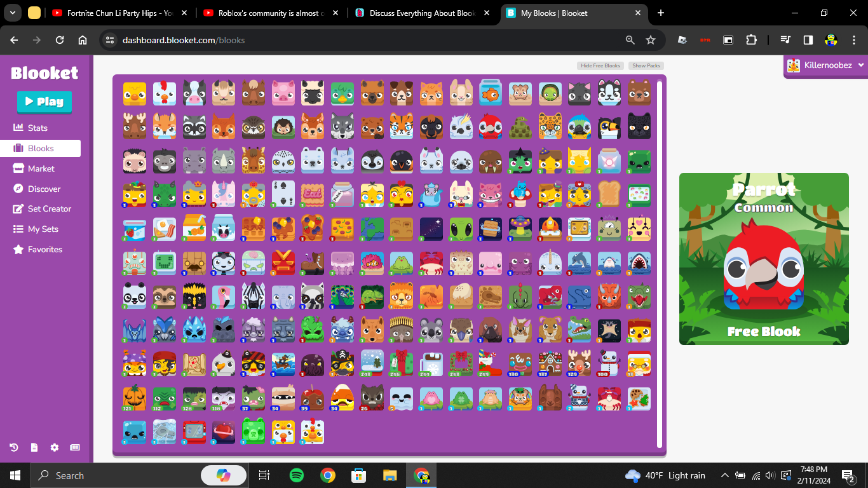Toggle the Show Packs option
This screenshot has width=868, height=488.
point(646,65)
